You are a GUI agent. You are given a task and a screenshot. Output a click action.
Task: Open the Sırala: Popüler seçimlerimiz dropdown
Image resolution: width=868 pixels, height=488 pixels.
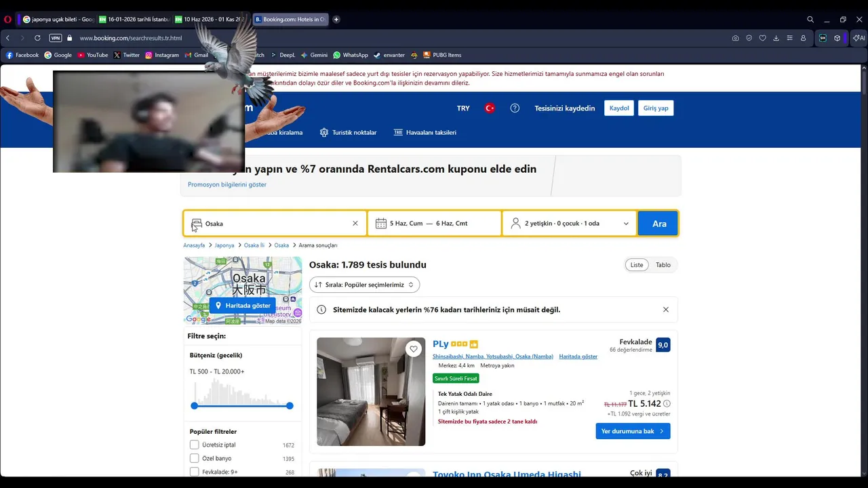pyautogui.click(x=364, y=285)
